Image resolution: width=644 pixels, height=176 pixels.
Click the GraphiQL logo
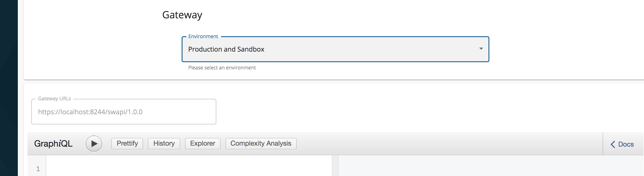tap(53, 143)
